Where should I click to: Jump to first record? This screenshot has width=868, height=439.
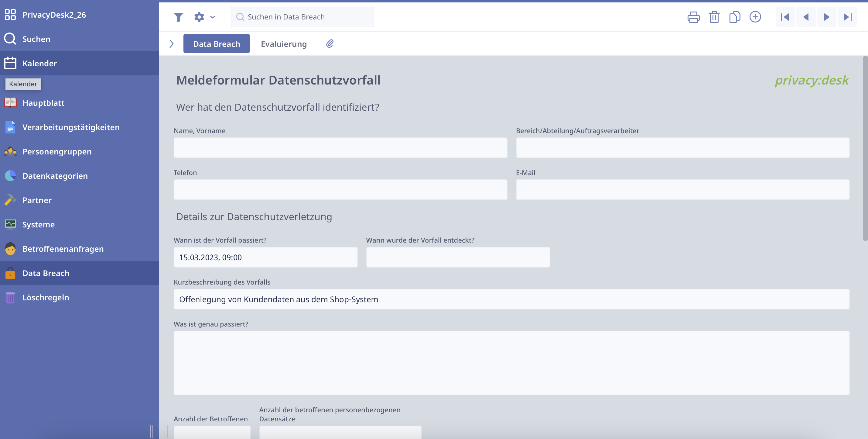click(785, 17)
